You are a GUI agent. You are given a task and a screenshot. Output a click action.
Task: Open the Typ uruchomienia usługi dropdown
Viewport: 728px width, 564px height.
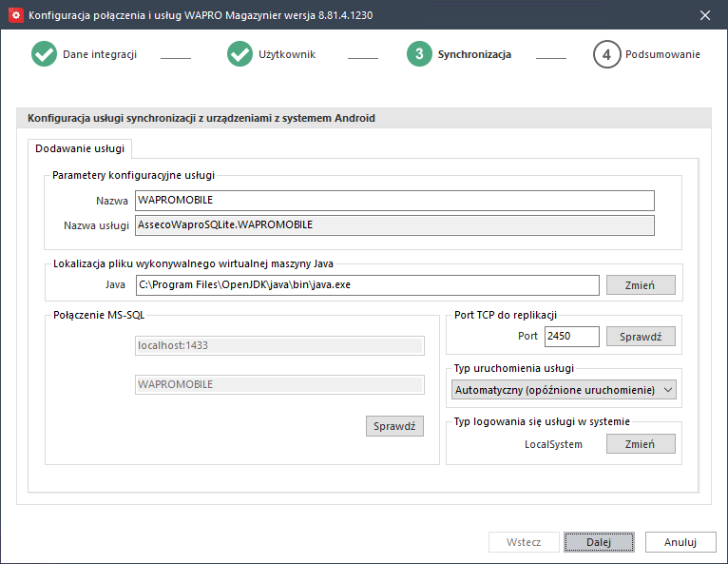point(564,390)
